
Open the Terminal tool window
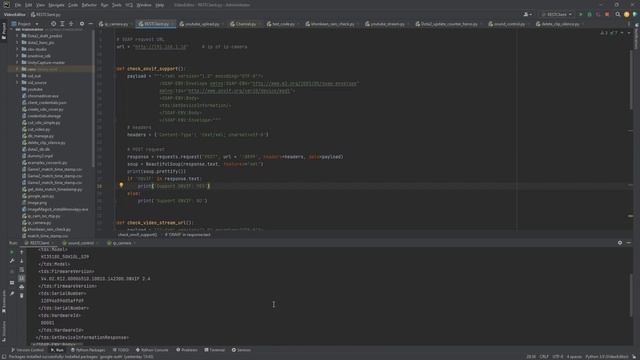pyautogui.click(x=214, y=350)
